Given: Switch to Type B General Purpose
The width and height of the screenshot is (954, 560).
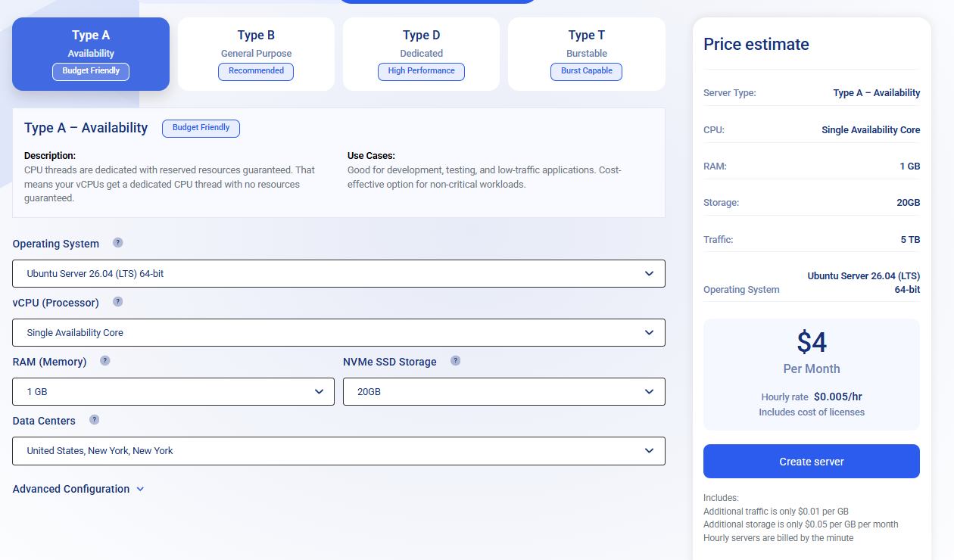Looking at the screenshot, I should point(256,54).
